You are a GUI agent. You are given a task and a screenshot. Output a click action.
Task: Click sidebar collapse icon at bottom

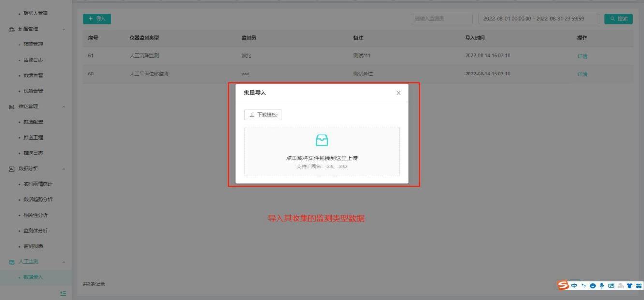[63, 293]
